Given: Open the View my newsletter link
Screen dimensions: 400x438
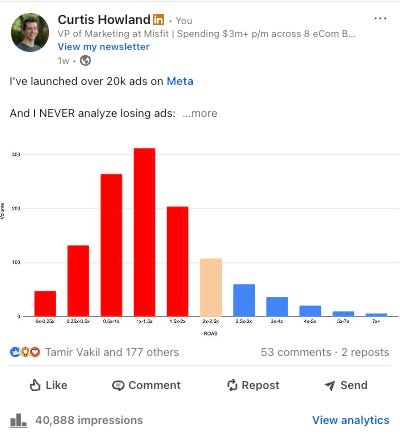Looking at the screenshot, I should 104,47.
